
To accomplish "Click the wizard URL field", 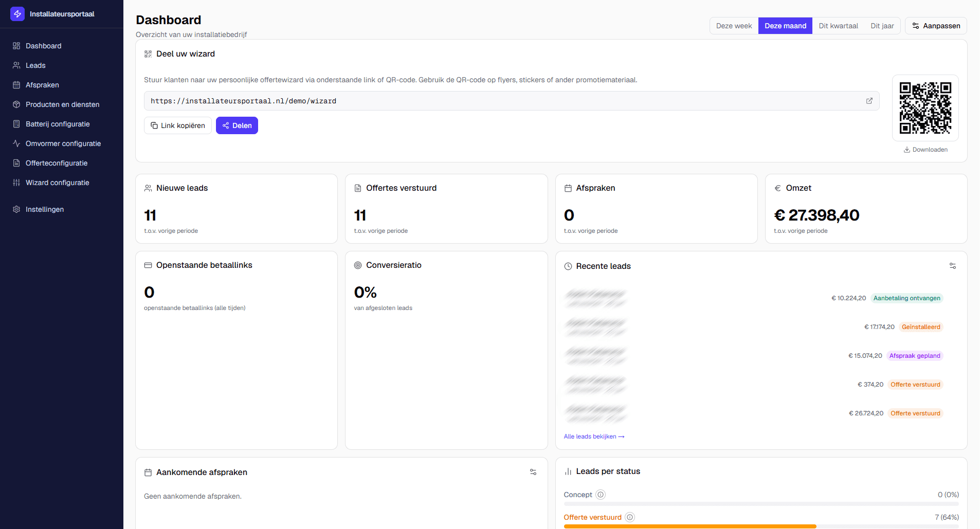I will (512, 101).
